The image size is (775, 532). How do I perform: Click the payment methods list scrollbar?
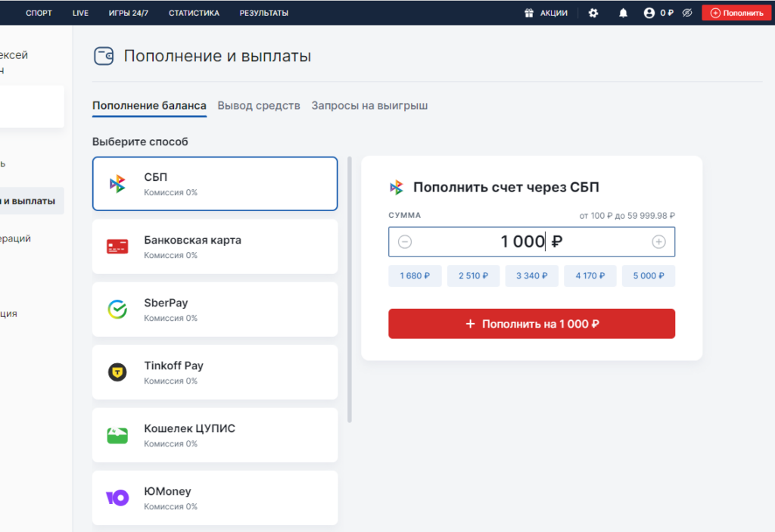coord(350,290)
